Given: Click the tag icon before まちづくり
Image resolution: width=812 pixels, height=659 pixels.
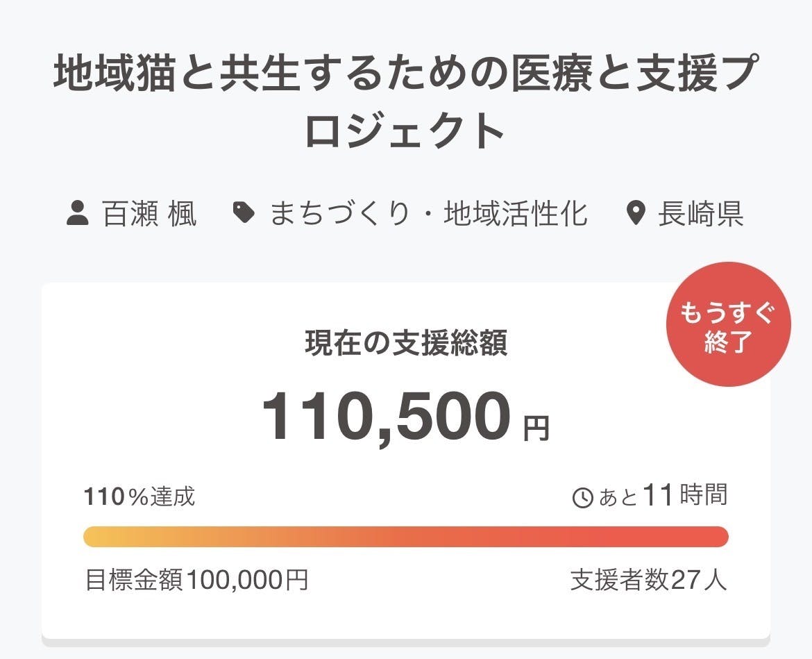Looking at the screenshot, I should click(244, 213).
